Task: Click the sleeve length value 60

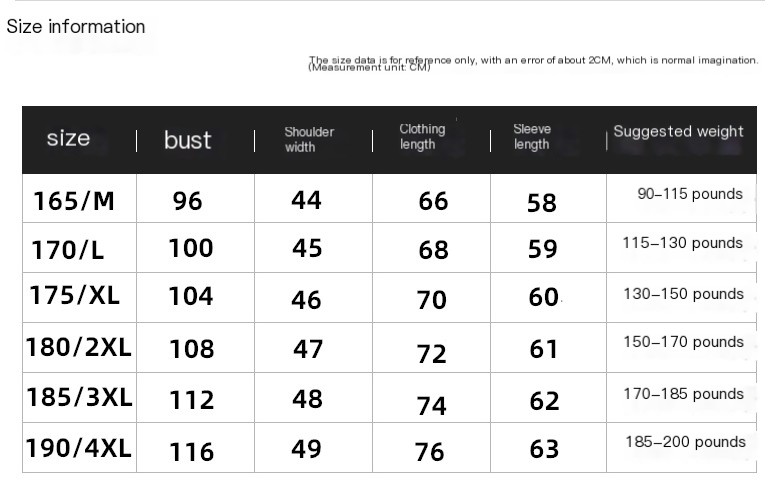Action: click(x=544, y=297)
